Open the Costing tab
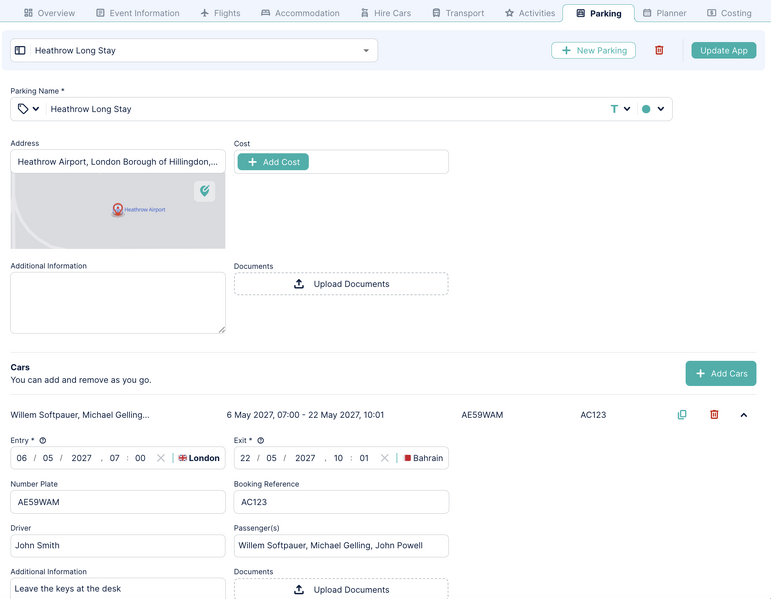Screen dimensions: 771x599 729,13
